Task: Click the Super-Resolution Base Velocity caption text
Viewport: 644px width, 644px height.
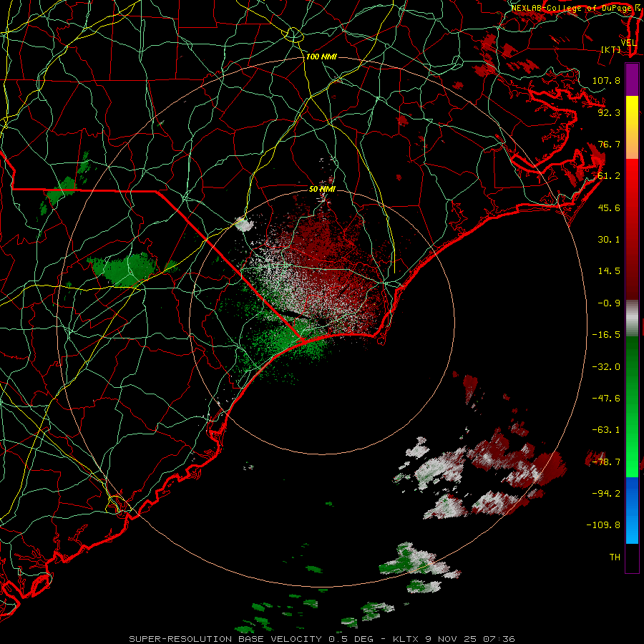Action: (x=321, y=639)
